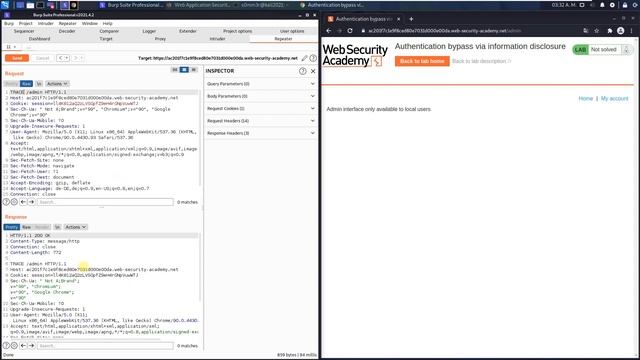The width and height of the screenshot is (640, 360).
Task: Switch to the Decoder tab
Action: [67, 31]
